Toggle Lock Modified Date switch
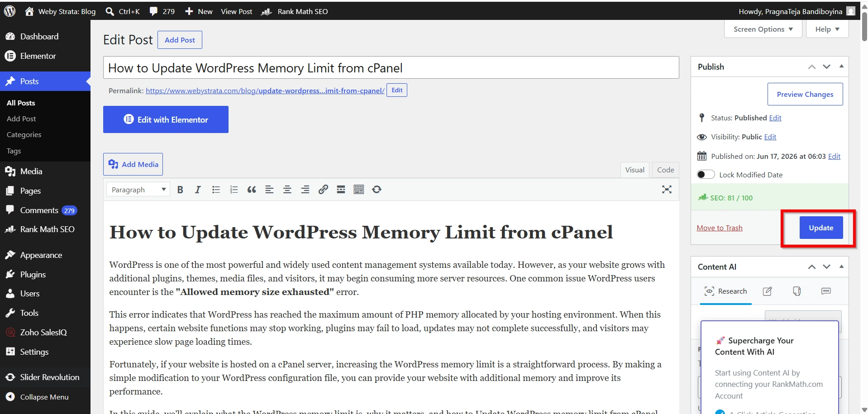The width and height of the screenshot is (868, 414). 706,175
